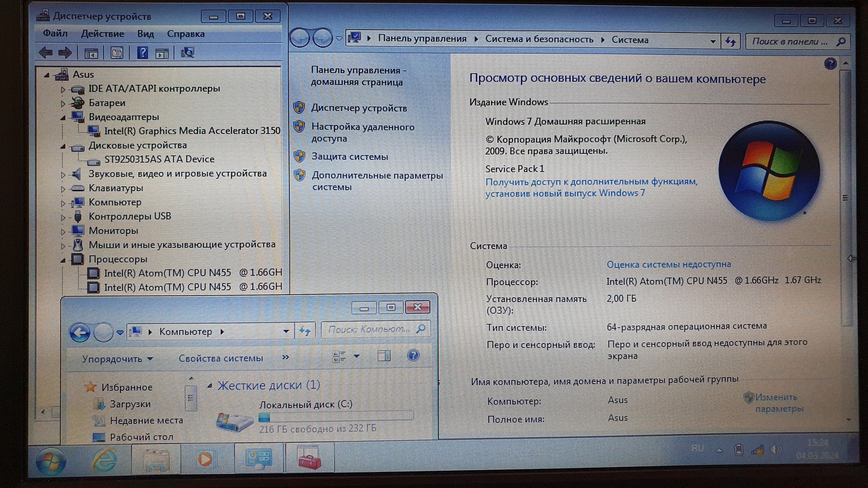Click the Оценка системы недоступна link
868x488 pixels.
click(x=668, y=264)
